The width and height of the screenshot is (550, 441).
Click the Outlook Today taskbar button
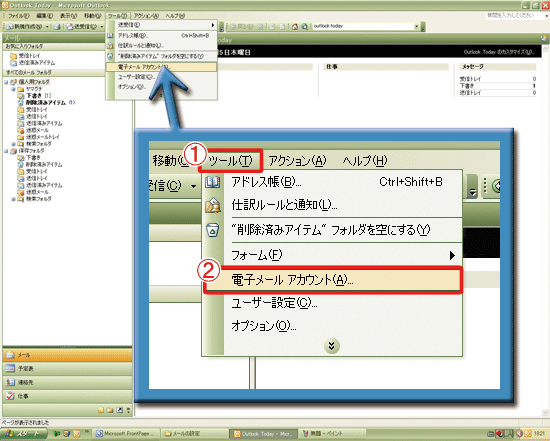(x=264, y=434)
